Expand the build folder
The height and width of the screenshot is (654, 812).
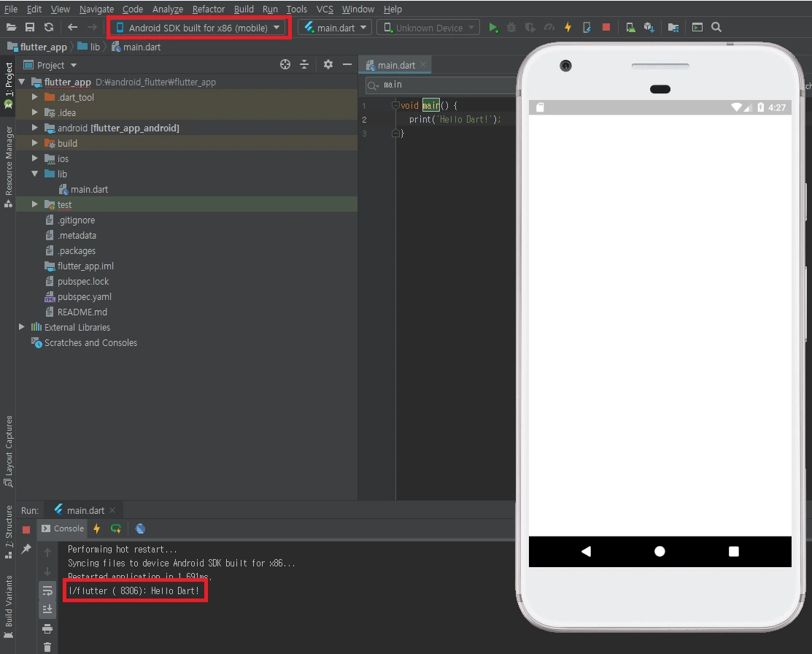coord(35,143)
